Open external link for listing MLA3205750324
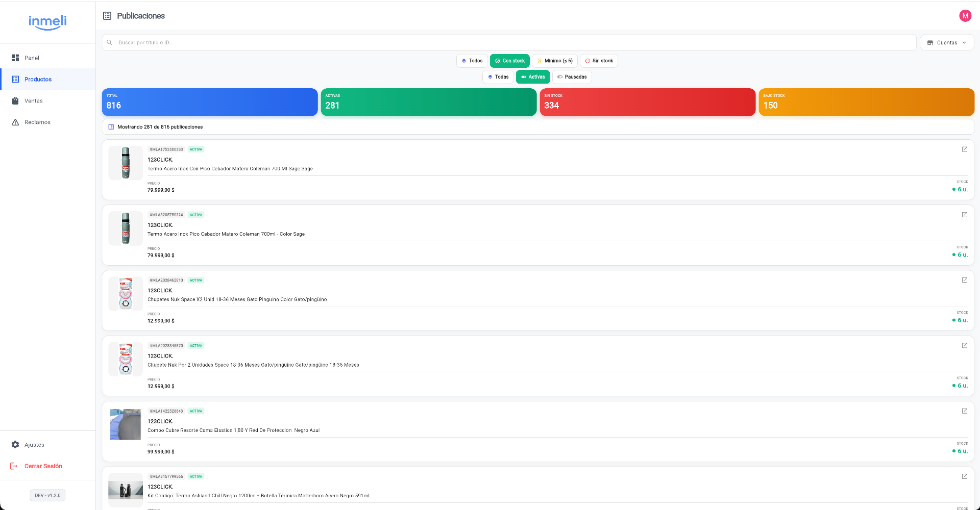This screenshot has height=510, width=980. coord(965,215)
